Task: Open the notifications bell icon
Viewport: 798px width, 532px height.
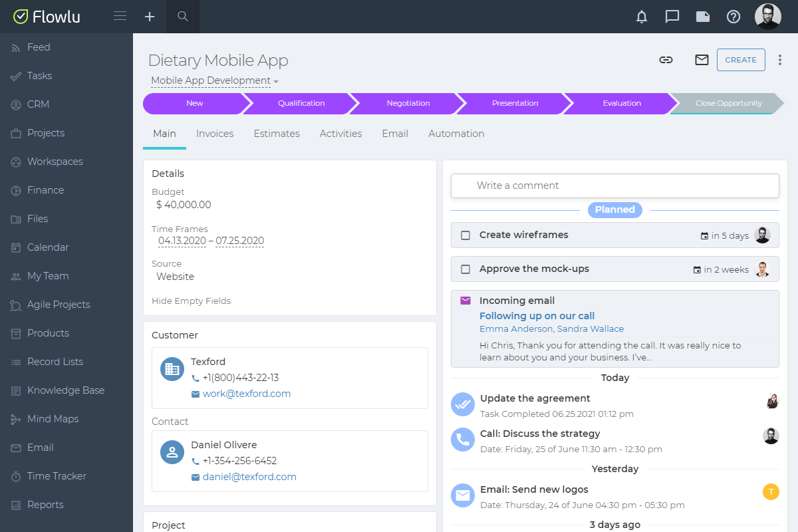Action: (642, 17)
